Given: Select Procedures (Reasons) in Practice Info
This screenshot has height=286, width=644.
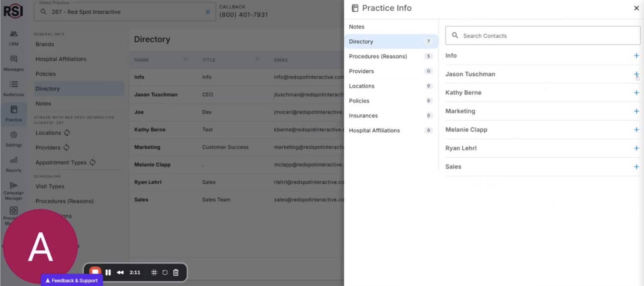Looking at the screenshot, I should coord(378,56).
